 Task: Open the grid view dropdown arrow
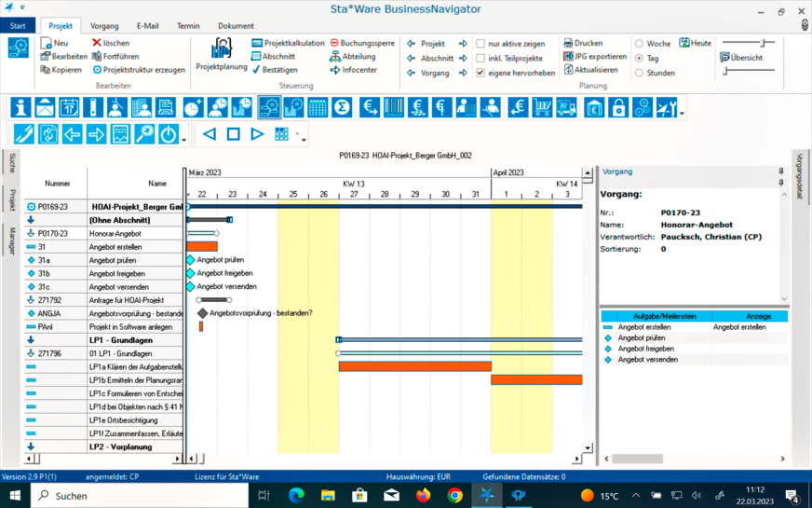(x=298, y=135)
